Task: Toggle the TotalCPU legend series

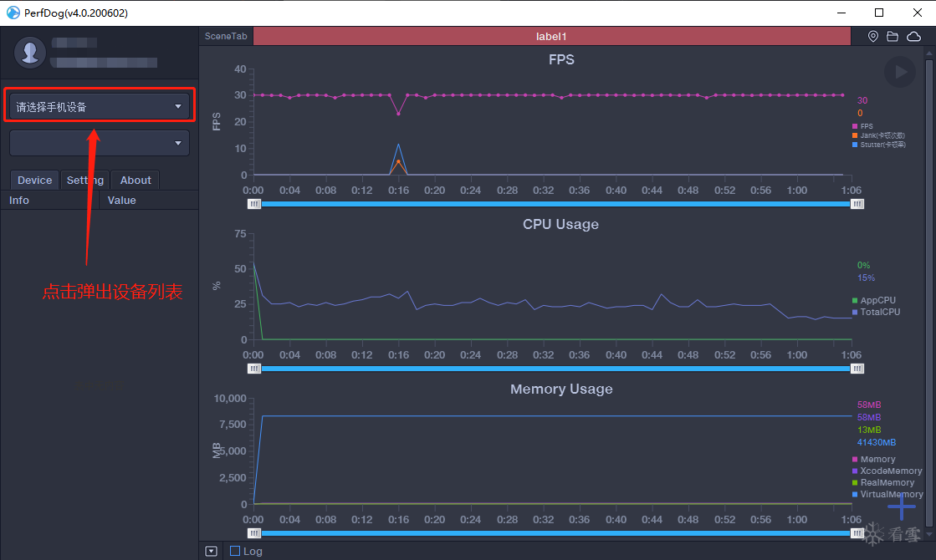Action: click(x=877, y=312)
